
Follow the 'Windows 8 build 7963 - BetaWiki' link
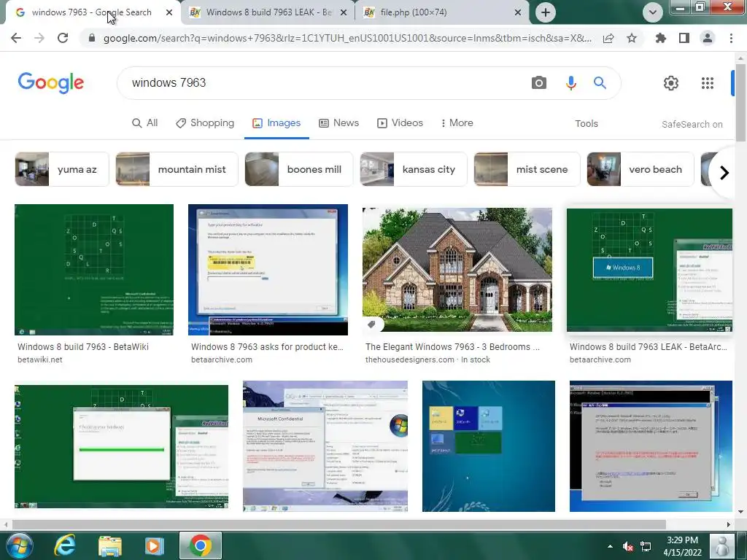[x=83, y=346]
